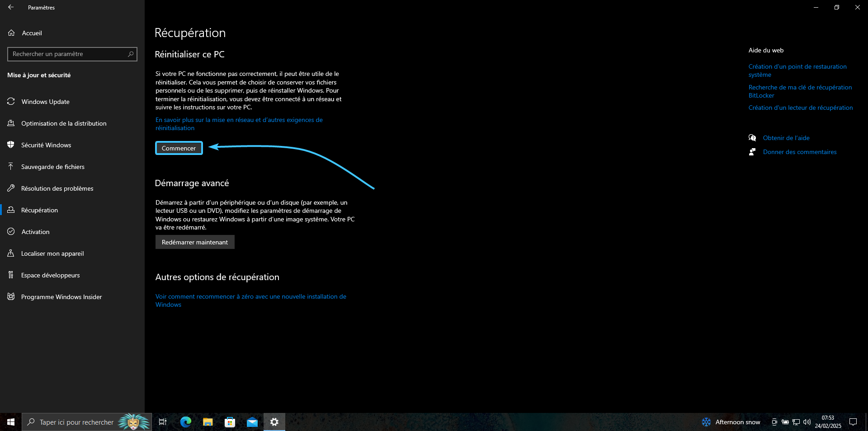The image size is (868, 431).
Task: Open link about réseau et exigences de réinitialisation
Action: pyautogui.click(x=239, y=124)
